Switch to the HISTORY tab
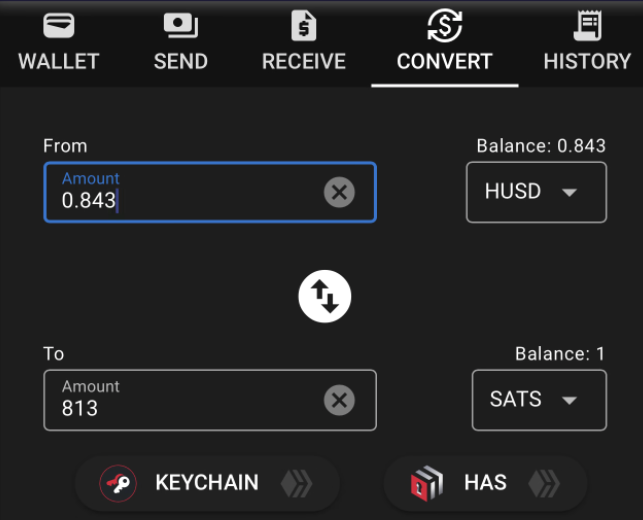Viewport: 643px width, 520px height. click(x=587, y=43)
